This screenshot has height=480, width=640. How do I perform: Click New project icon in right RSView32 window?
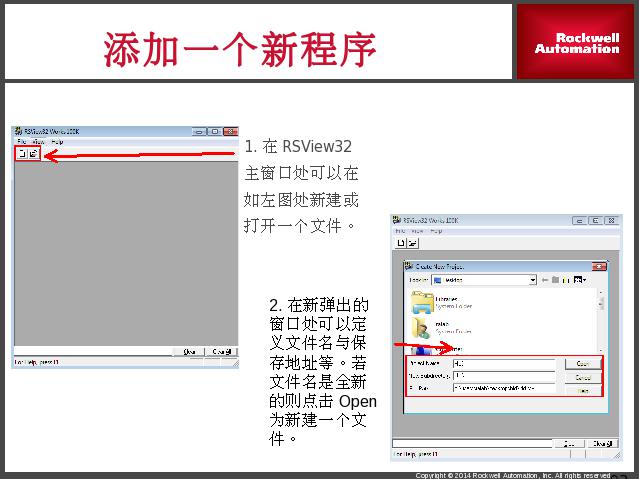coord(401,243)
